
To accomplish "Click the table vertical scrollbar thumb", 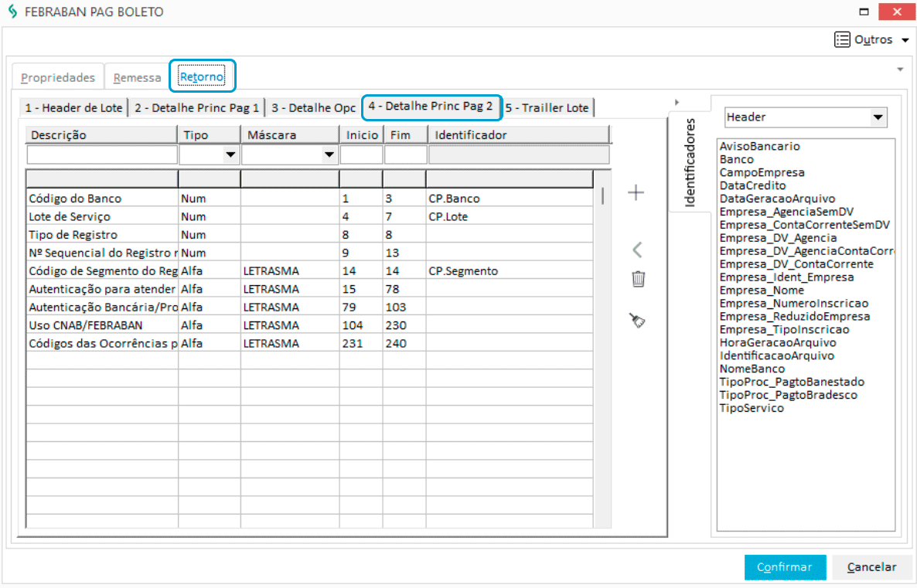I will click(x=602, y=195).
